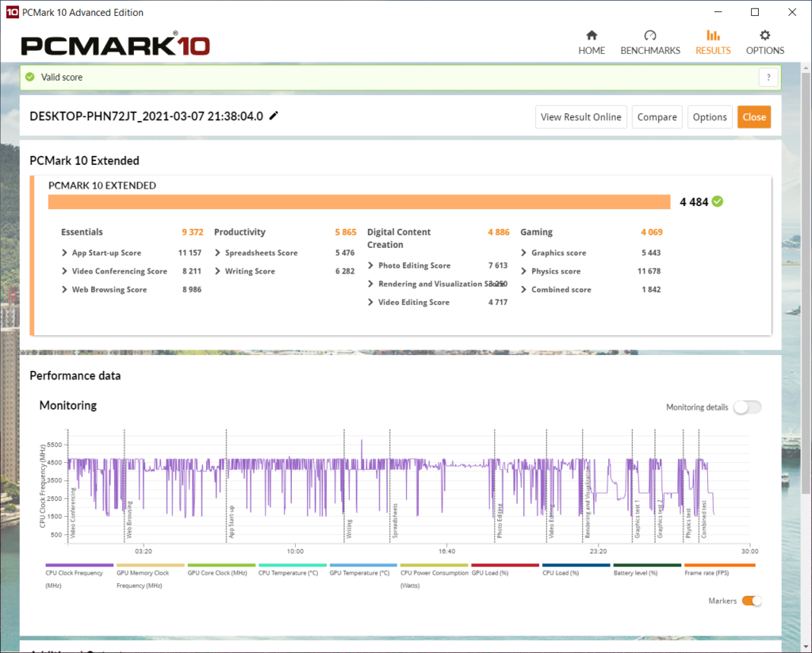Screen dimensions: 812x653
Task: Click the Combined score value 1 842
Action: pos(651,290)
